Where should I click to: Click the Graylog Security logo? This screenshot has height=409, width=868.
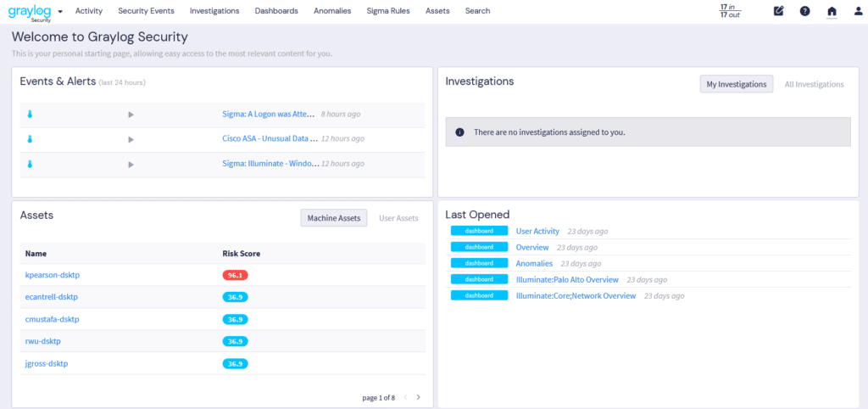[x=31, y=12]
